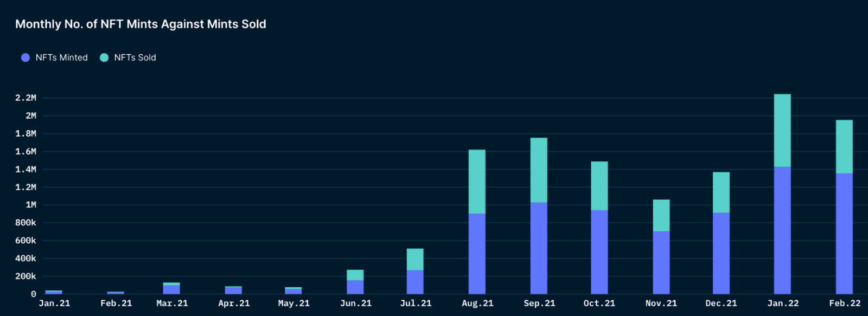Click the 1M y-axis gridline label
The image size is (868, 316).
[x=31, y=205]
